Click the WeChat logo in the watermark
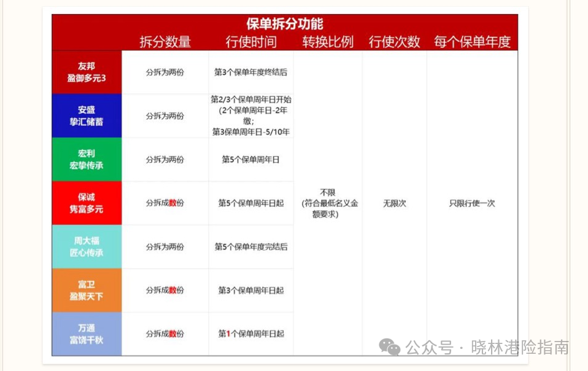Image resolution: width=588 pixels, height=371 pixels. pyautogui.click(x=390, y=347)
